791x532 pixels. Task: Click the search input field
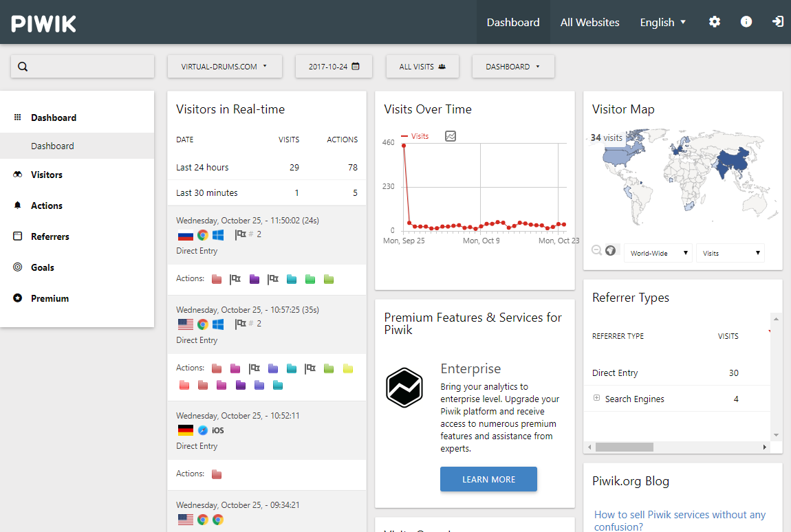(83, 67)
